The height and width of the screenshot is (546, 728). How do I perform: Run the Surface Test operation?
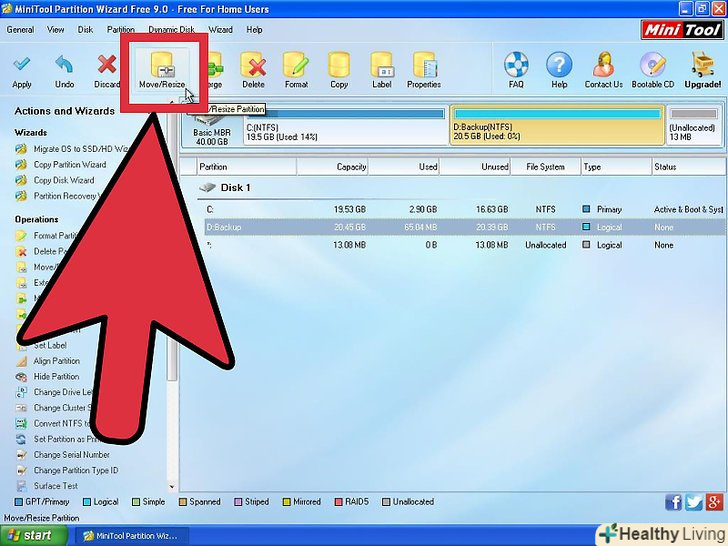click(x=47, y=486)
